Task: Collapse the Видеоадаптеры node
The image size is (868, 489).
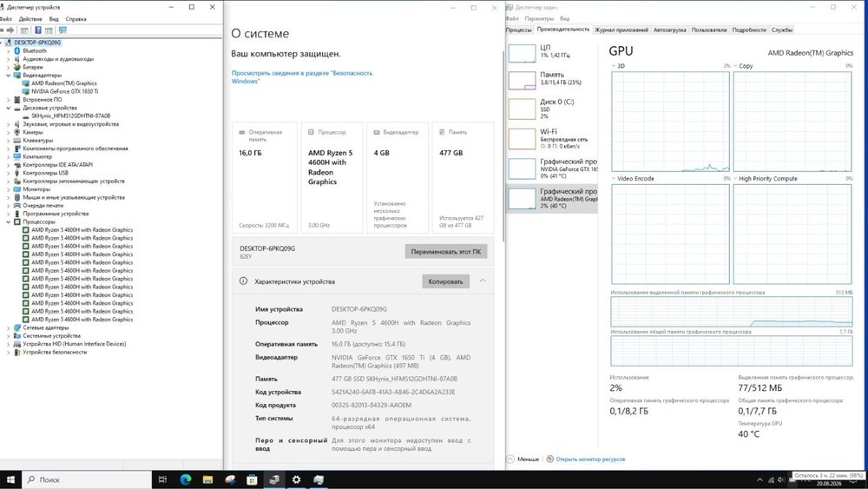Action: tap(9, 75)
